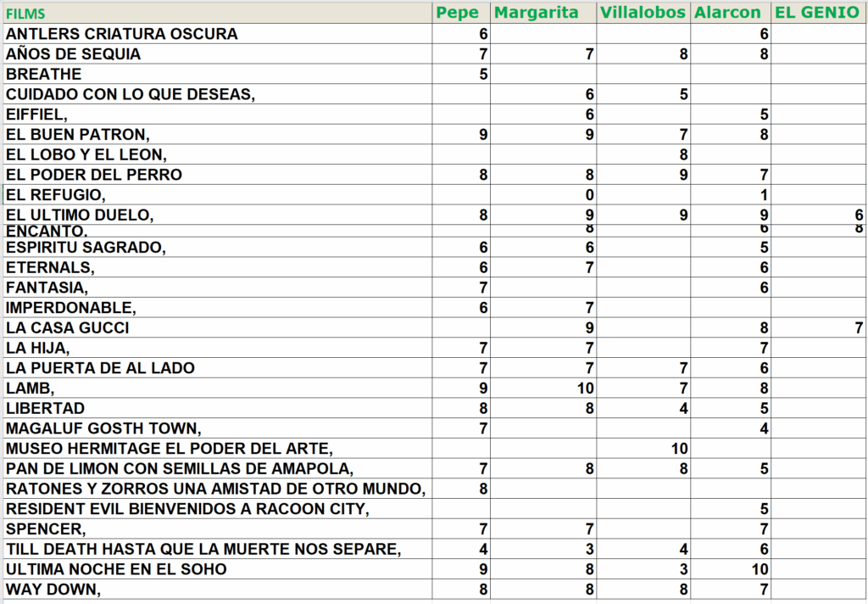Viewport: 868px width, 604px height.
Task: Click Villalobos score for EL LOBO Y EL LEON
Action: click(x=682, y=154)
